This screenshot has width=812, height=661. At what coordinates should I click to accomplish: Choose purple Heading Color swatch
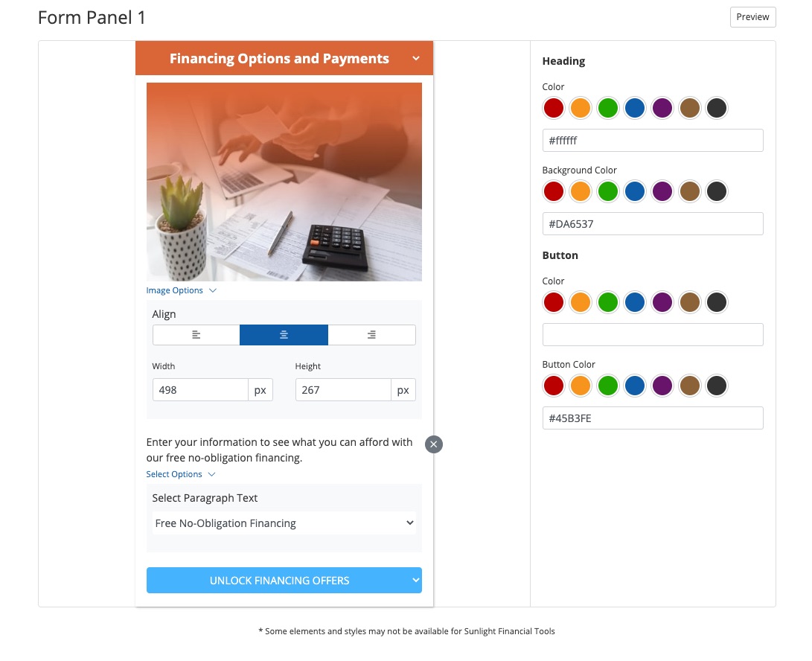click(662, 108)
